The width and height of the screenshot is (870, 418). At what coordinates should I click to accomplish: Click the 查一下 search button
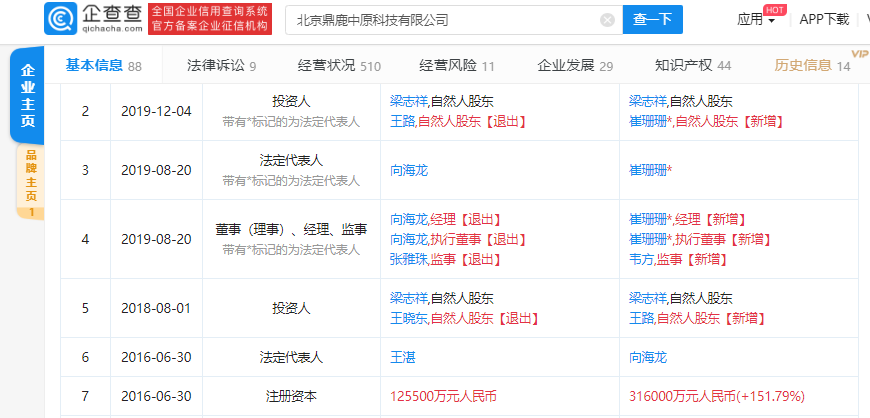pyautogui.click(x=652, y=20)
